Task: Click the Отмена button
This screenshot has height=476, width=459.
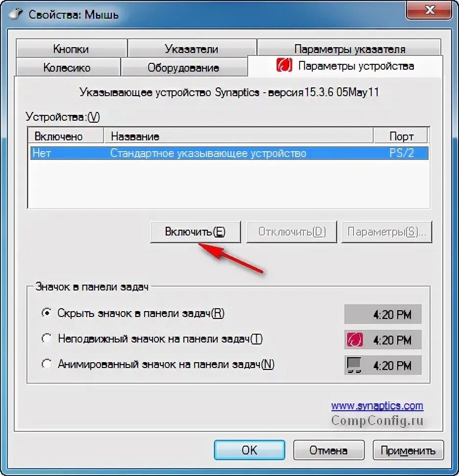Action: pos(329,450)
